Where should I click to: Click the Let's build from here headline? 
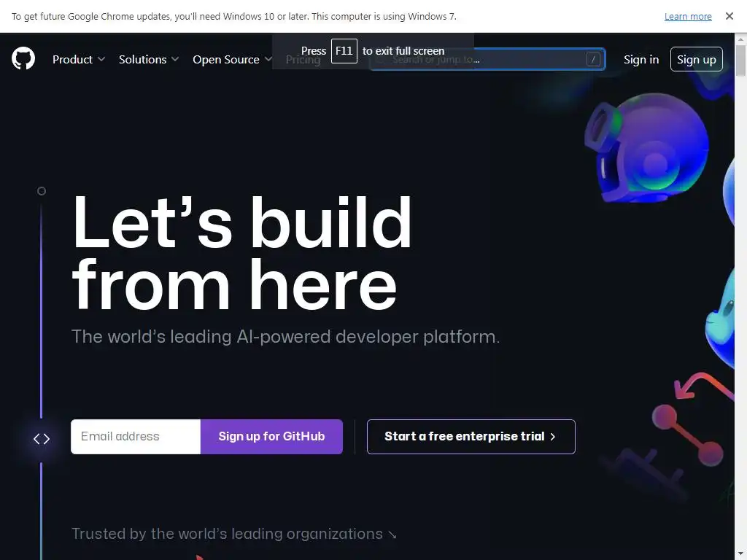coord(241,252)
